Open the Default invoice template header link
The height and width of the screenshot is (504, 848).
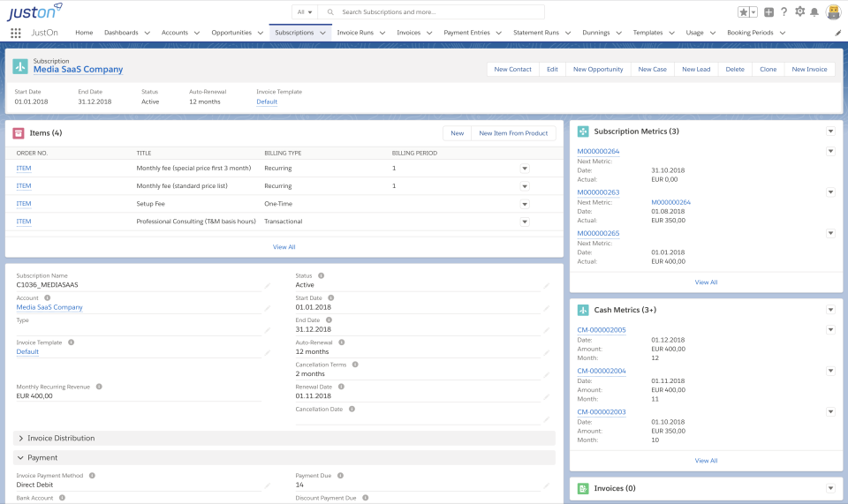tap(267, 102)
